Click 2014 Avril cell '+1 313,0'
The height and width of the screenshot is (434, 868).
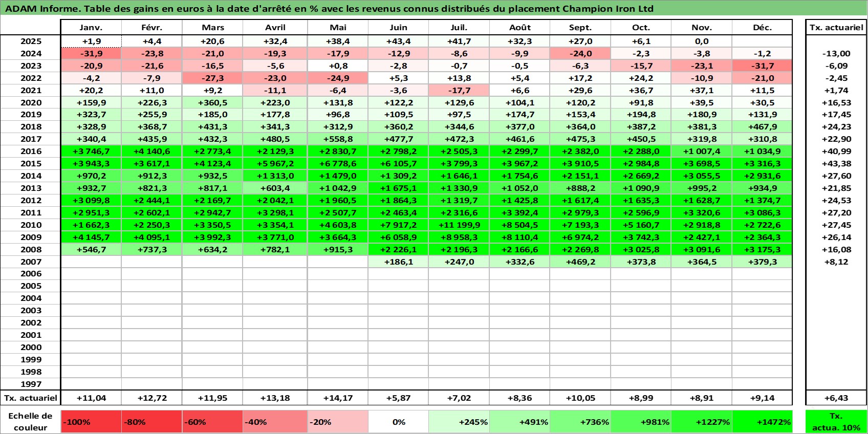[x=275, y=176]
